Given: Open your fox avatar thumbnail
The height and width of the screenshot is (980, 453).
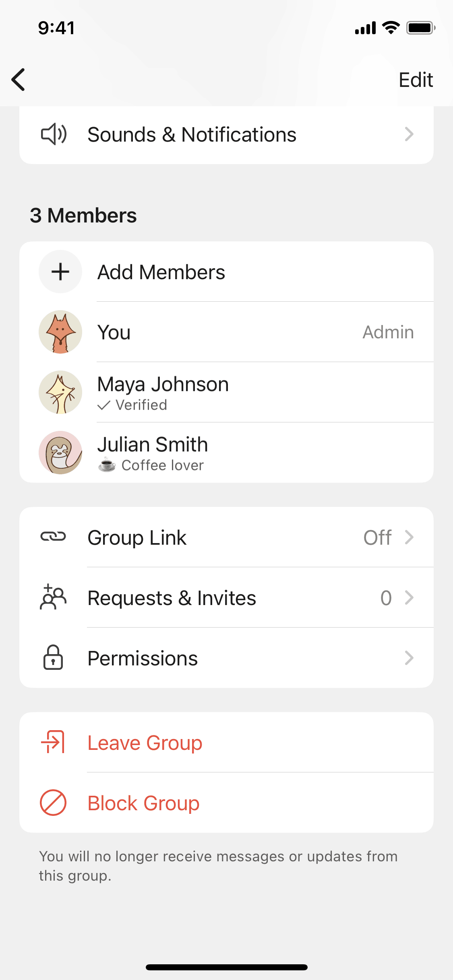Looking at the screenshot, I should pos(60,332).
